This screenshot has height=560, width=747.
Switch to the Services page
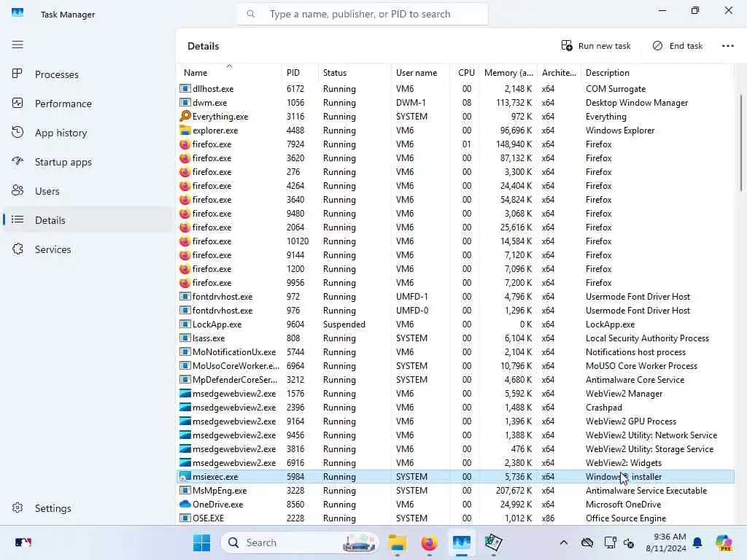point(88,249)
